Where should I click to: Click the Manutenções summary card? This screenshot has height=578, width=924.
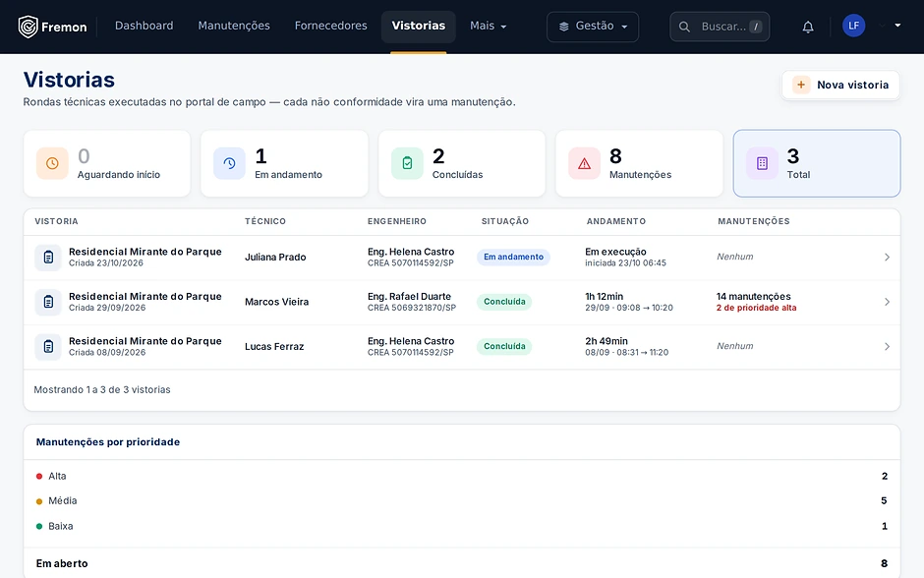click(639, 163)
